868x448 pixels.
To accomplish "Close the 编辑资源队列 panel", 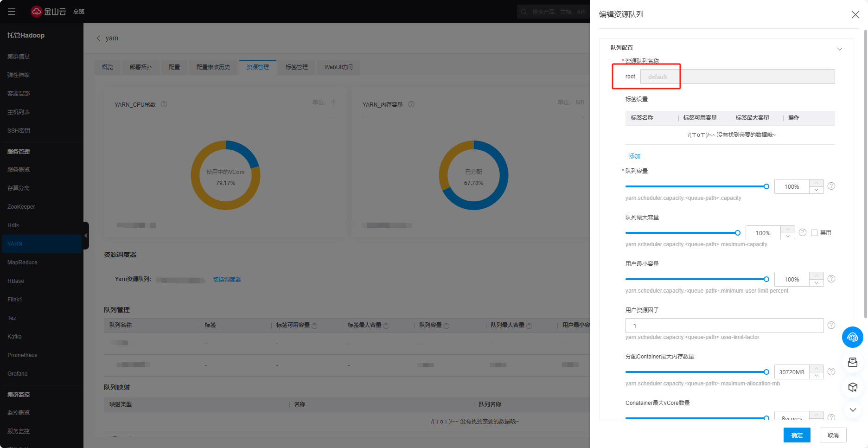I will tap(855, 15).
